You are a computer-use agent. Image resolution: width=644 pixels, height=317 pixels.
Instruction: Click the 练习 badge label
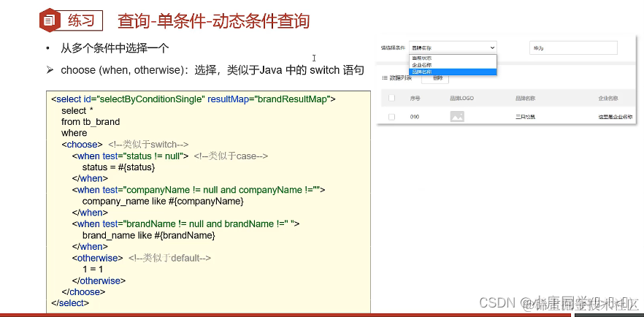[x=81, y=20]
